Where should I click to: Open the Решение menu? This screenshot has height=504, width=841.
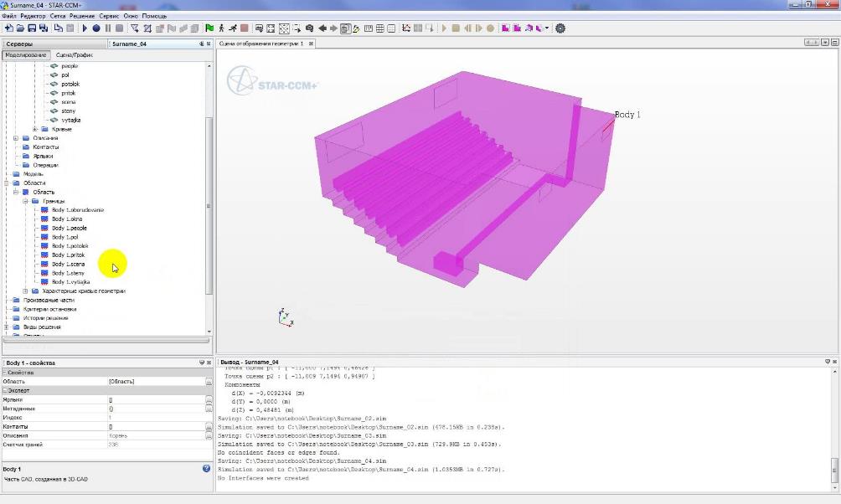(x=84, y=16)
